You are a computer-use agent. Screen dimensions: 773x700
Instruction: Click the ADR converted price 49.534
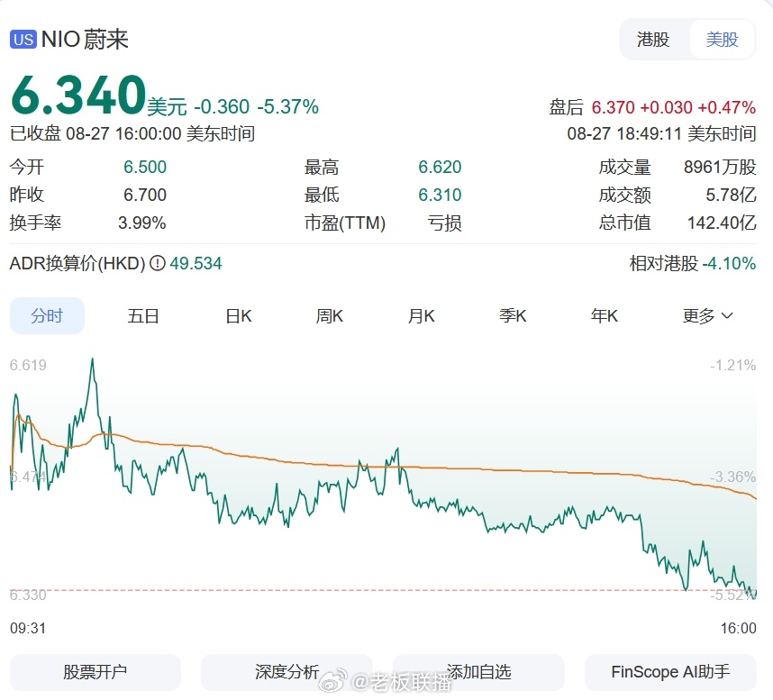click(196, 263)
